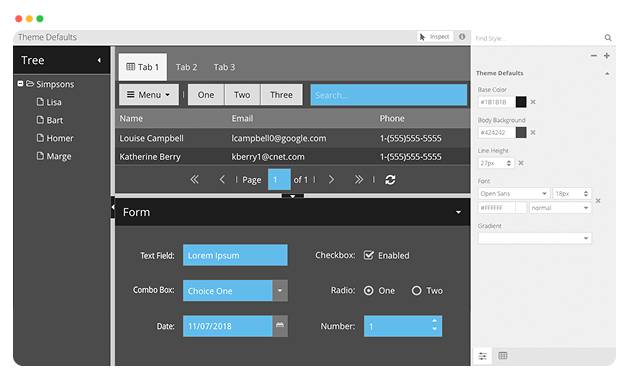Image resolution: width=629 pixels, height=381 pixels.
Task: Select Lisa in the tree
Action: coord(54,102)
